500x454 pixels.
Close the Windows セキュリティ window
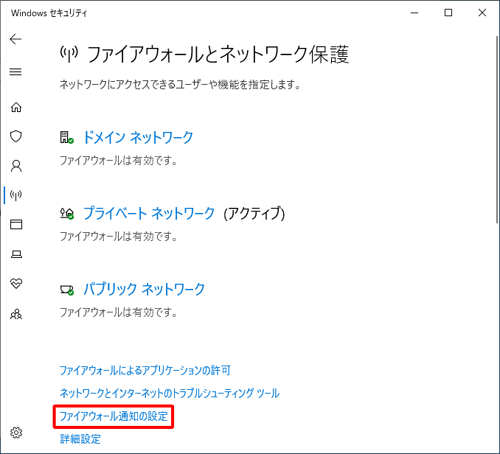click(x=482, y=13)
